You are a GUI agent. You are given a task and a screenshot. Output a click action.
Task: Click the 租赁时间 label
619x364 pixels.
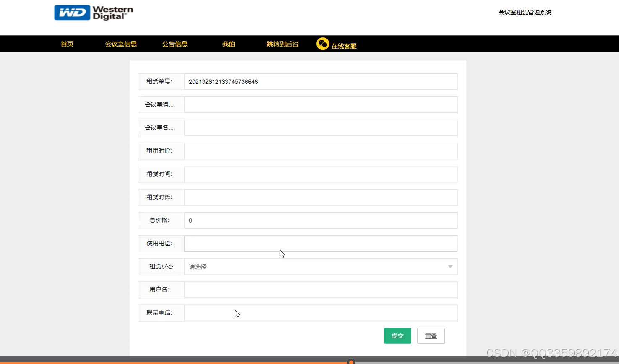tap(159, 174)
